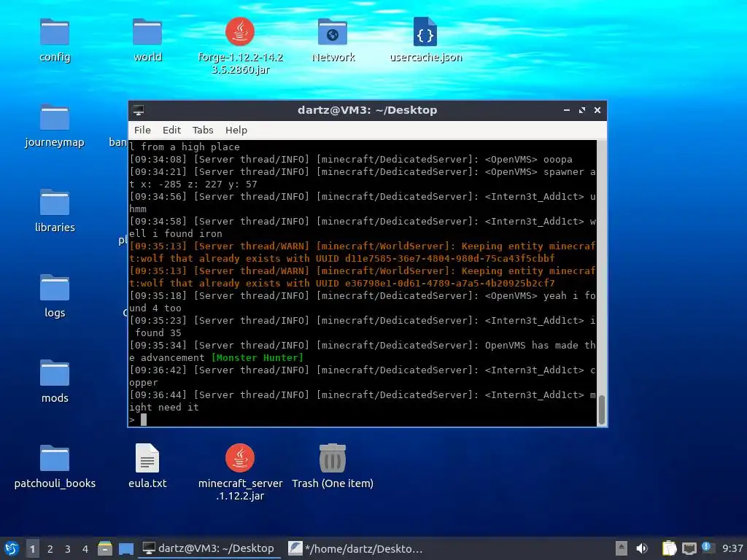Click the update notifier tray icon

coord(707,548)
